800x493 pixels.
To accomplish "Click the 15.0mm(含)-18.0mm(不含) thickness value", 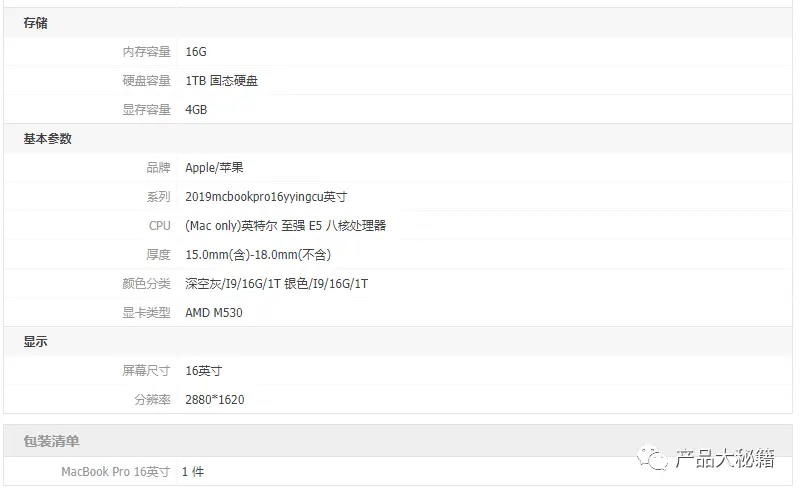I will pyautogui.click(x=258, y=254).
